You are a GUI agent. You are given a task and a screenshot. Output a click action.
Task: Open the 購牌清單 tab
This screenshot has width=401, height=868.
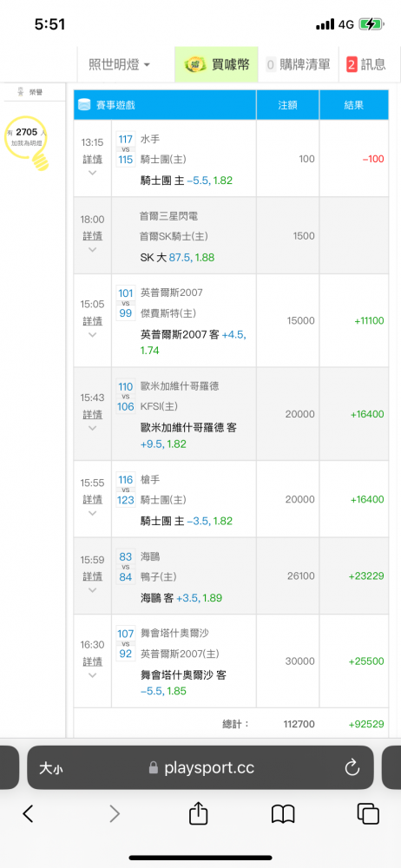tap(298, 65)
